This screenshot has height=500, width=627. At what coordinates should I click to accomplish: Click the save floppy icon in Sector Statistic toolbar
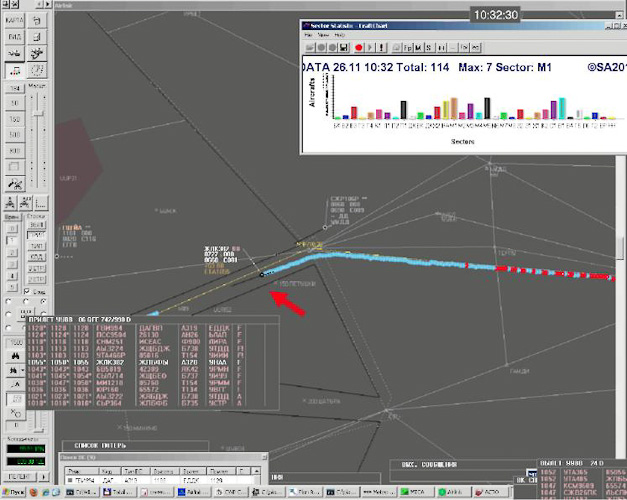pyautogui.click(x=343, y=48)
